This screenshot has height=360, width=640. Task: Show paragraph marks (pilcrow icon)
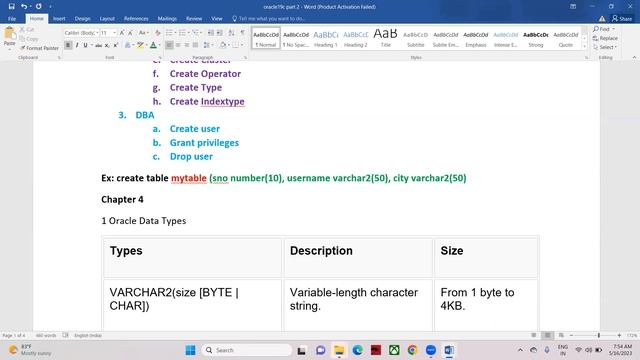[x=243, y=33]
